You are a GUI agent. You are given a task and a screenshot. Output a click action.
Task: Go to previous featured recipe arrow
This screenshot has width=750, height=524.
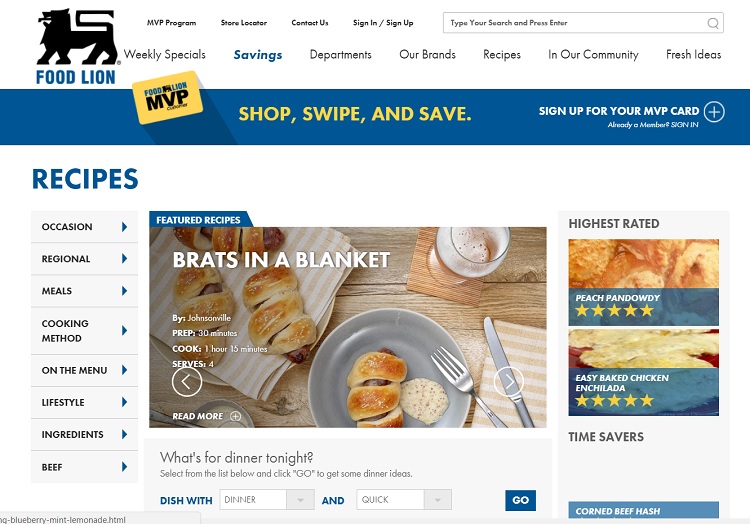click(x=187, y=382)
